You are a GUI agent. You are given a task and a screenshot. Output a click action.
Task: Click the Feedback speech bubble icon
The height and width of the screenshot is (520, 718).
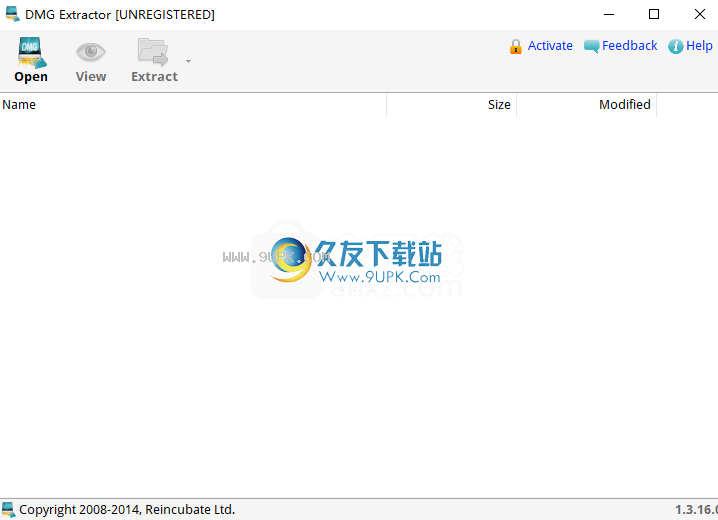pyautogui.click(x=591, y=46)
